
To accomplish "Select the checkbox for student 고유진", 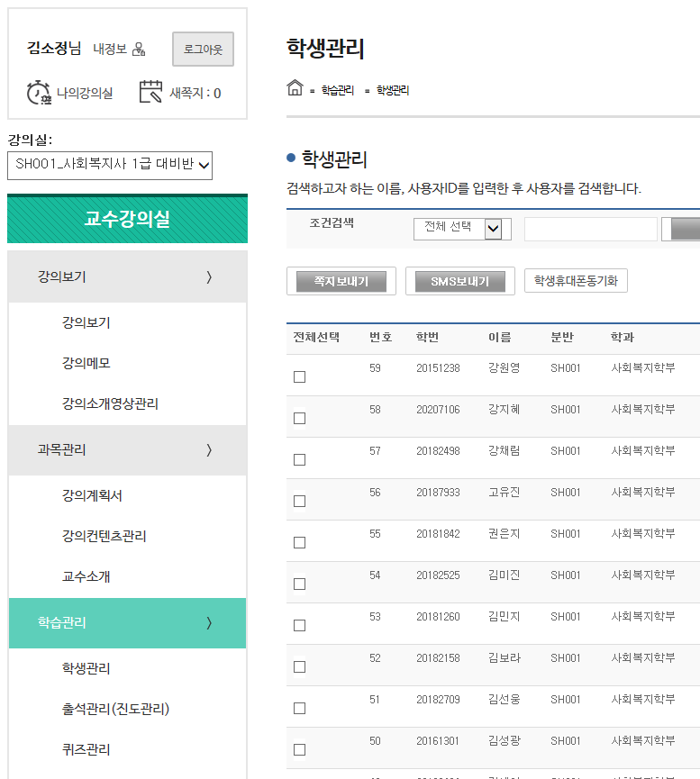I will click(299, 502).
